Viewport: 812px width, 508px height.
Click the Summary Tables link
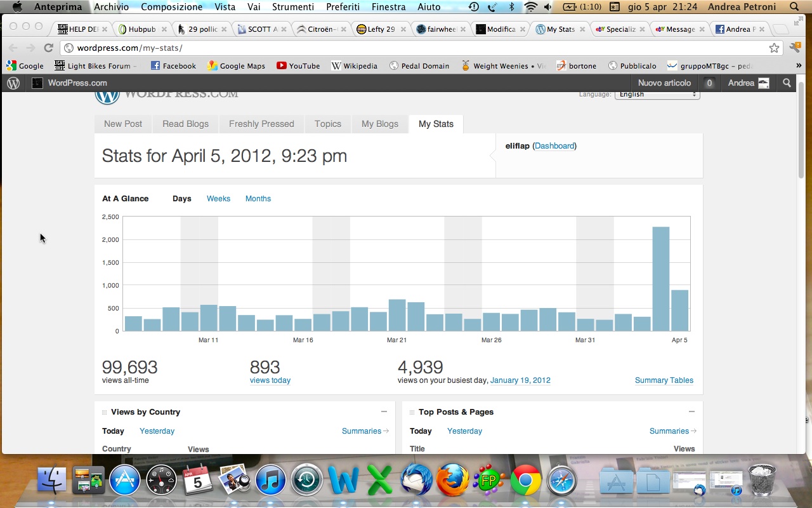pyautogui.click(x=664, y=380)
